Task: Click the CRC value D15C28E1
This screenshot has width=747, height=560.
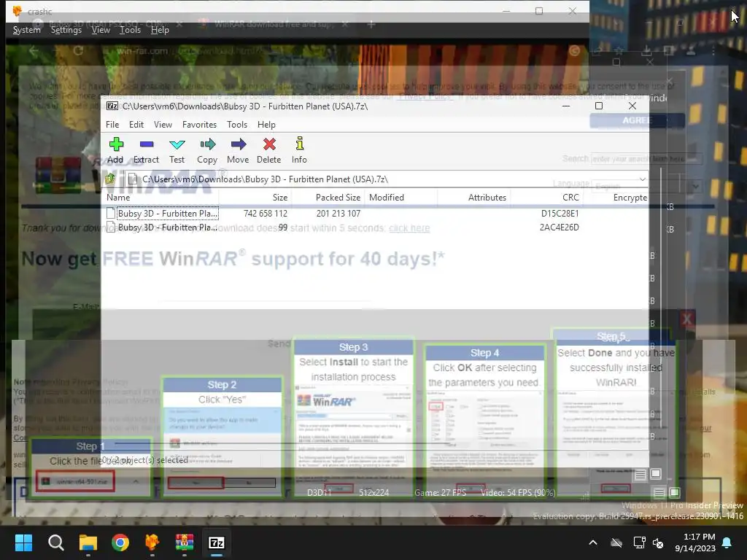Action: pyautogui.click(x=560, y=214)
